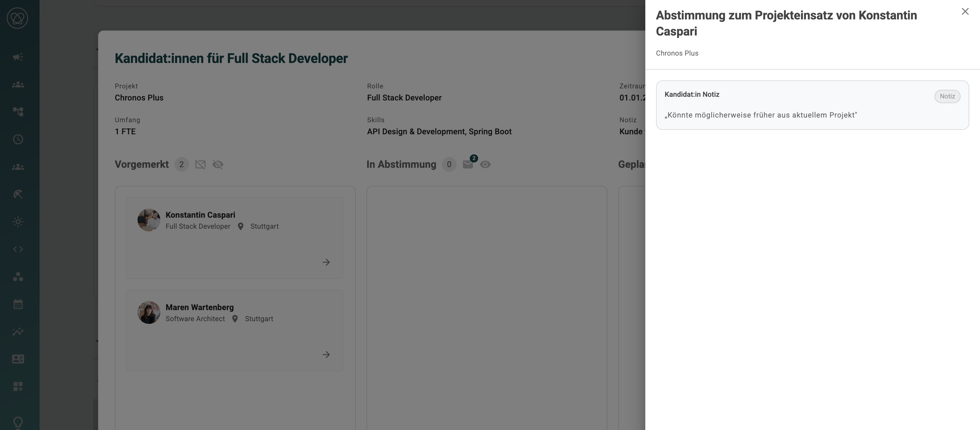
Task: Click the 'Software Architect' role text
Action: [195, 319]
